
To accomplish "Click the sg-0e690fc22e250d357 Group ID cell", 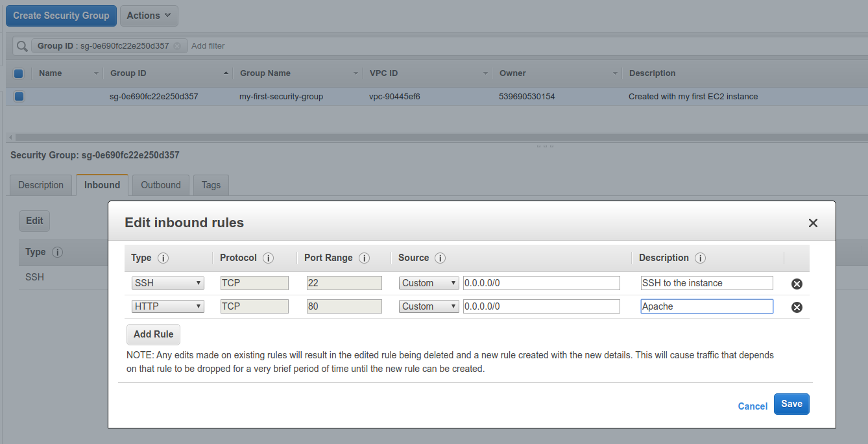I will point(154,97).
